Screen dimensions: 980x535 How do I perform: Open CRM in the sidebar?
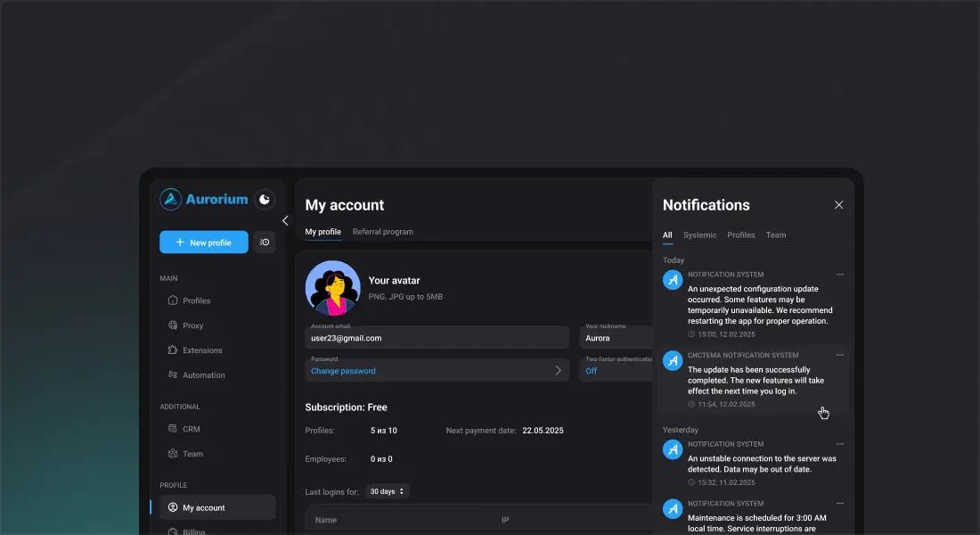pyautogui.click(x=191, y=429)
